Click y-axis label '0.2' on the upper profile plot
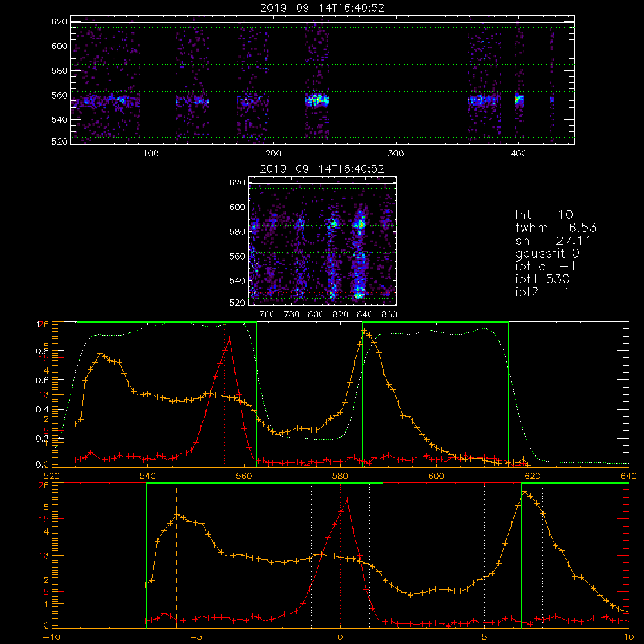Screen dimensions: 644x644 click(x=42, y=438)
